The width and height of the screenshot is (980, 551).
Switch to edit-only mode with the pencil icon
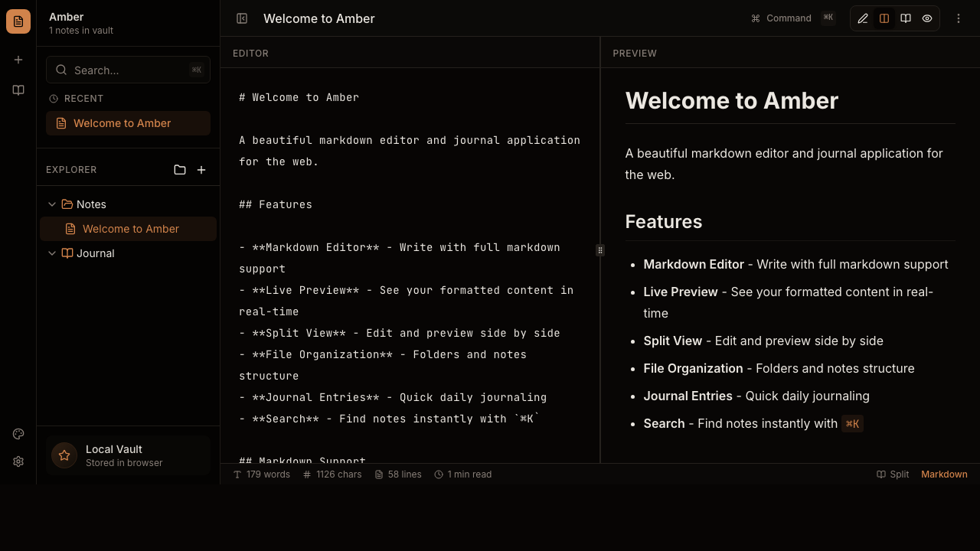[863, 18]
